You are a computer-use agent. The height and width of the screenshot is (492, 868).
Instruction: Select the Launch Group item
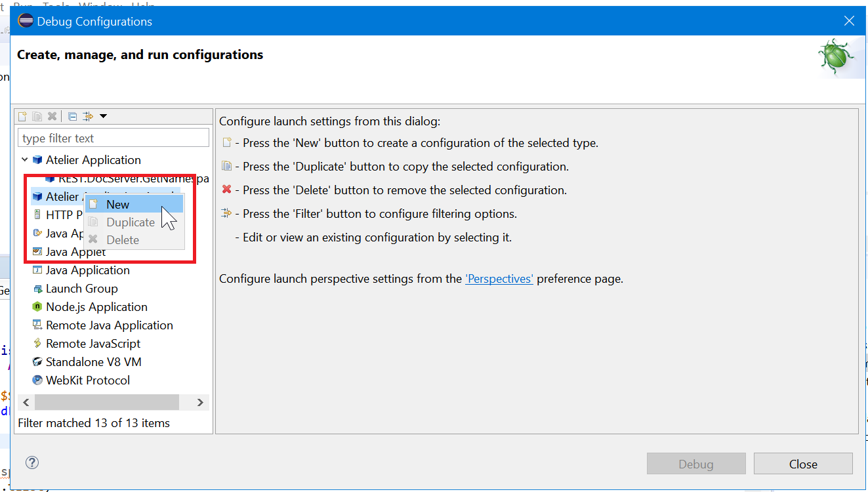pos(81,289)
